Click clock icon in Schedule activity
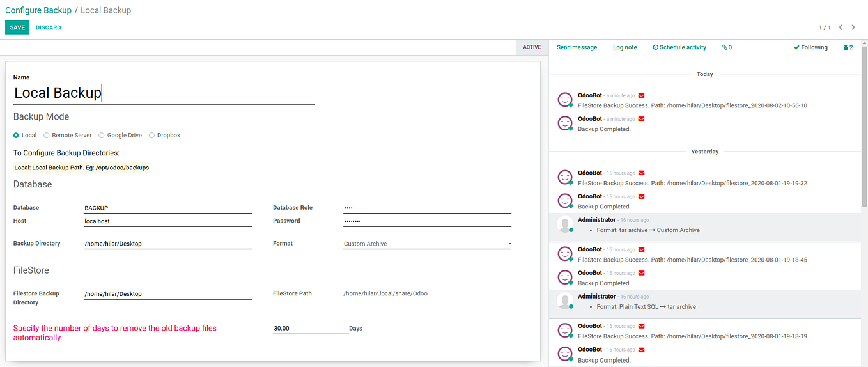The height and width of the screenshot is (367, 868). 655,47
